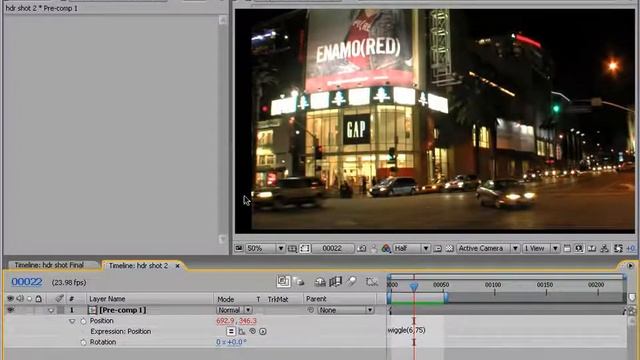The height and width of the screenshot is (360, 640).
Task: Open the expression language menu arrow
Action: (262, 331)
